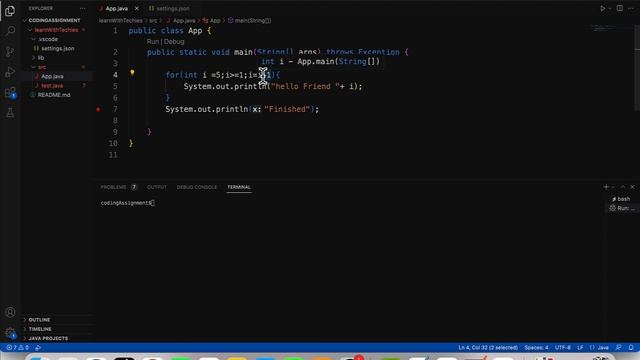Image resolution: width=640 pixels, height=360 pixels.
Task: Maximize the panel with the caret icon
Action: pyautogui.click(x=623, y=187)
